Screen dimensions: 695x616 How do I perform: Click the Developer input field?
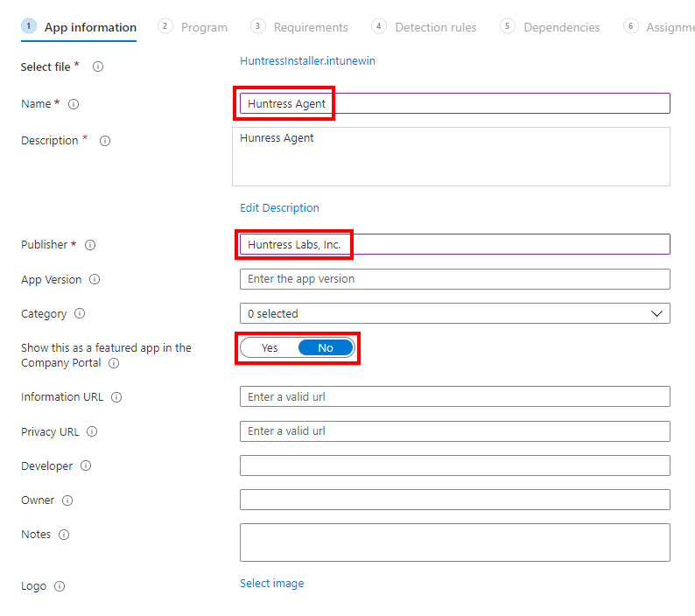(x=455, y=465)
